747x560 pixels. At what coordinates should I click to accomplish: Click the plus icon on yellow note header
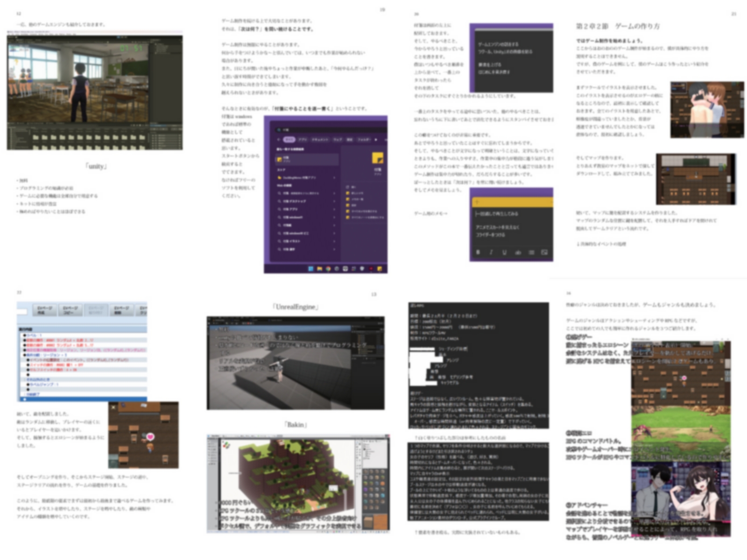[477, 202]
